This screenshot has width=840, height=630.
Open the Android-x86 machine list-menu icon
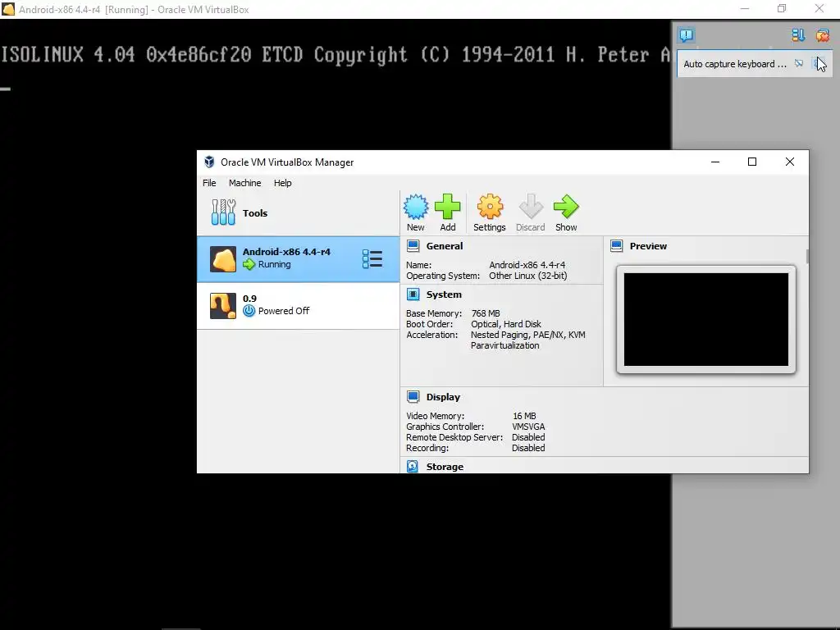[x=372, y=258]
